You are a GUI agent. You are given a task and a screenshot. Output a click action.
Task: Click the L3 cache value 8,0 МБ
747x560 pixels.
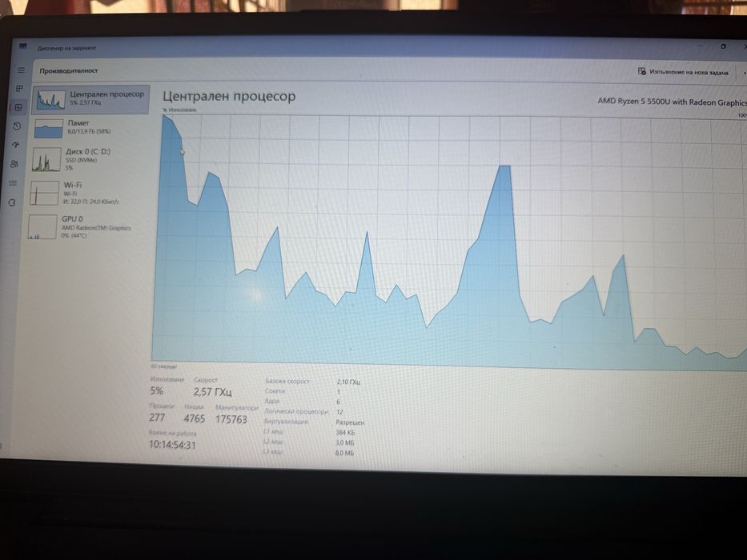click(344, 453)
